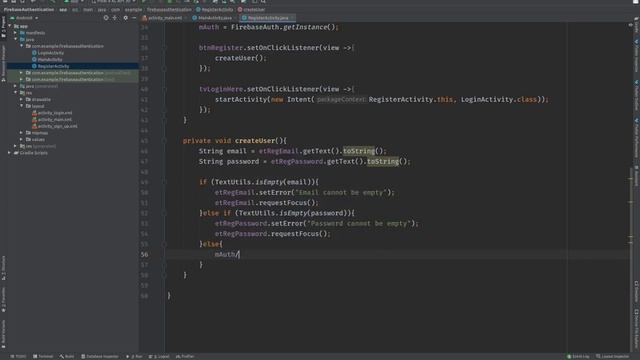Collapse the app module node
Viewport: 640px width, 360px height.
click(x=10, y=26)
